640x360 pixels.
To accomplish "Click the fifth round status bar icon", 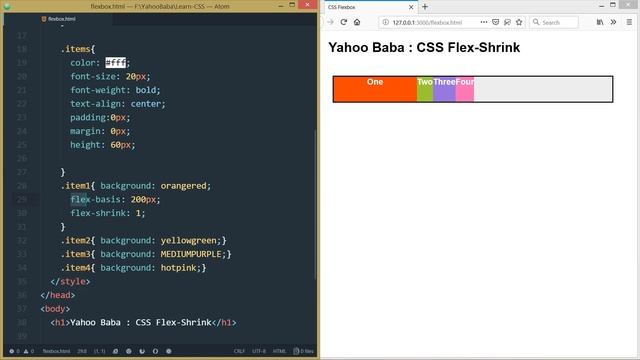I will (169, 351).
